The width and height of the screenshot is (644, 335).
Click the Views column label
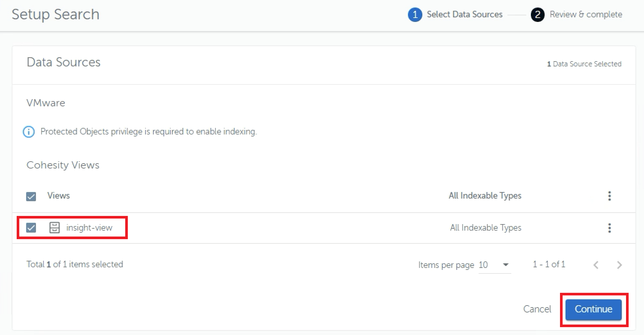(x=59, y=196)
